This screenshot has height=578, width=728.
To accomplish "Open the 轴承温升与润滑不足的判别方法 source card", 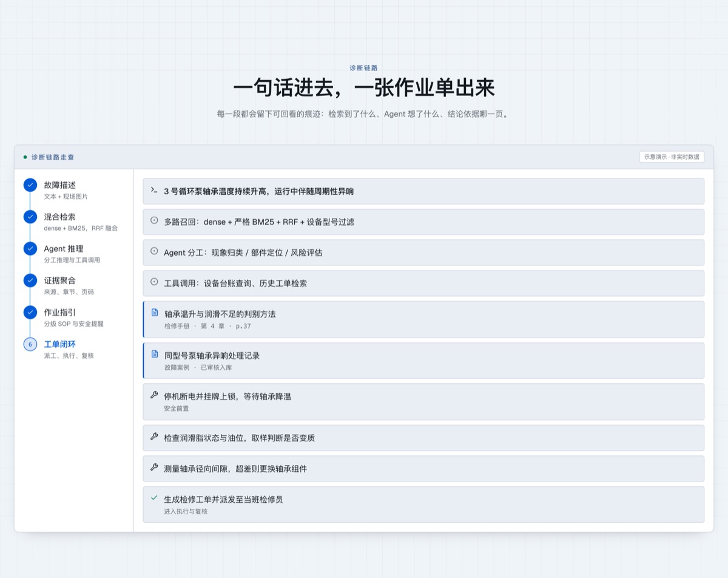I will point(423,319).
